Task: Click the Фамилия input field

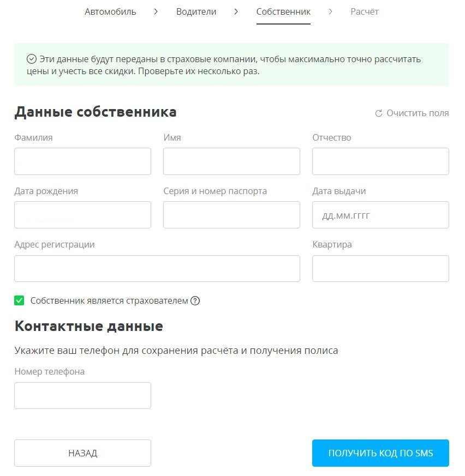Action: pyautogui.click(x=82, y=161)
